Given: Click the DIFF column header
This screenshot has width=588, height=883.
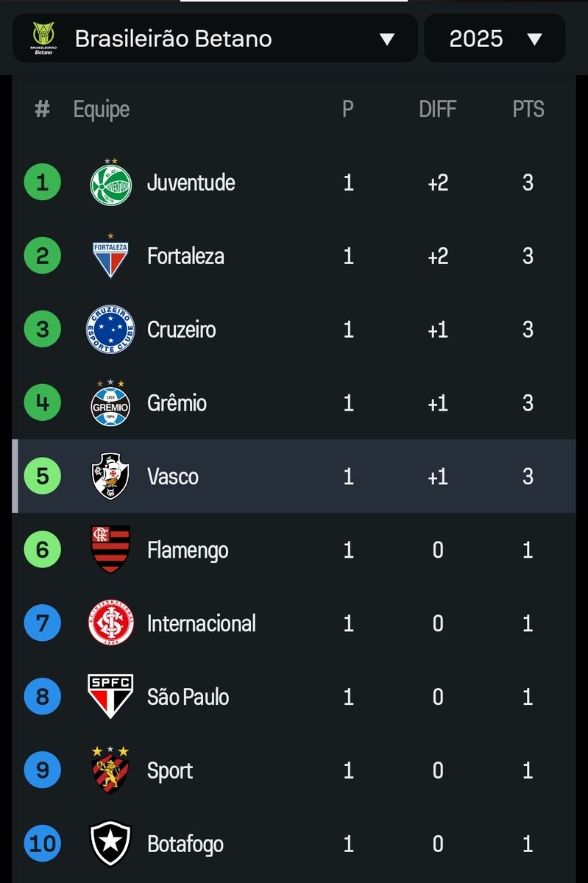Looking at the screenshot, I should click(437, 110).
